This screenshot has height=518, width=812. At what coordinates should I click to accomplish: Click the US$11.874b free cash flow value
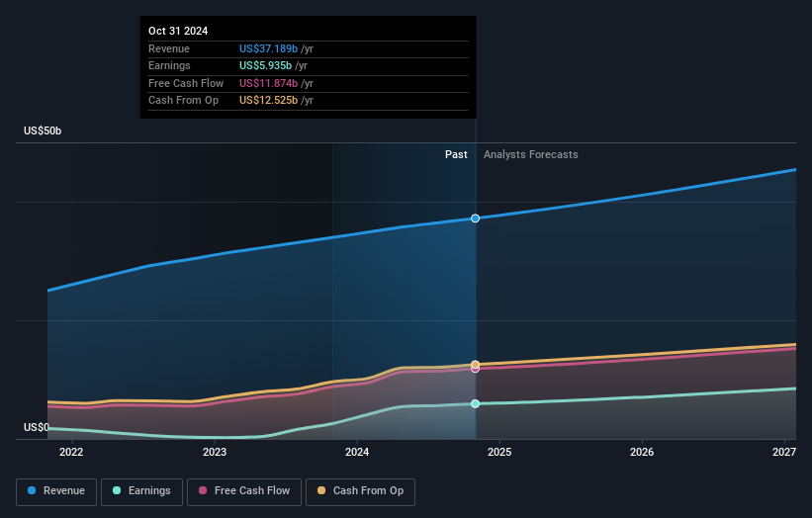[x=268, y=83]
